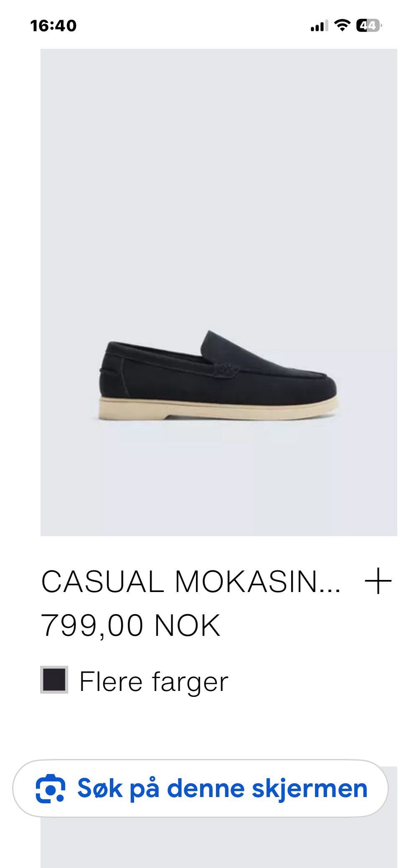
Task: Select the black color swatch
Action: pyautogui.click(x=54, y=680)
